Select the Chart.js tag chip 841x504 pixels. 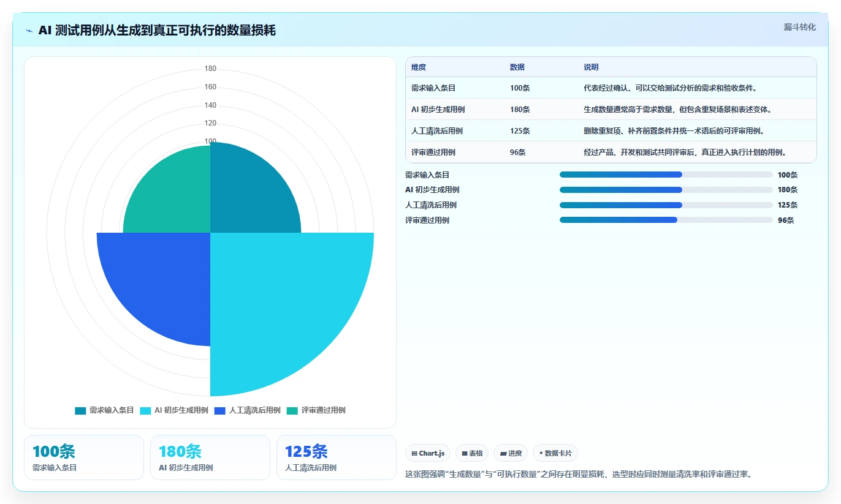[x=428, y=453]
